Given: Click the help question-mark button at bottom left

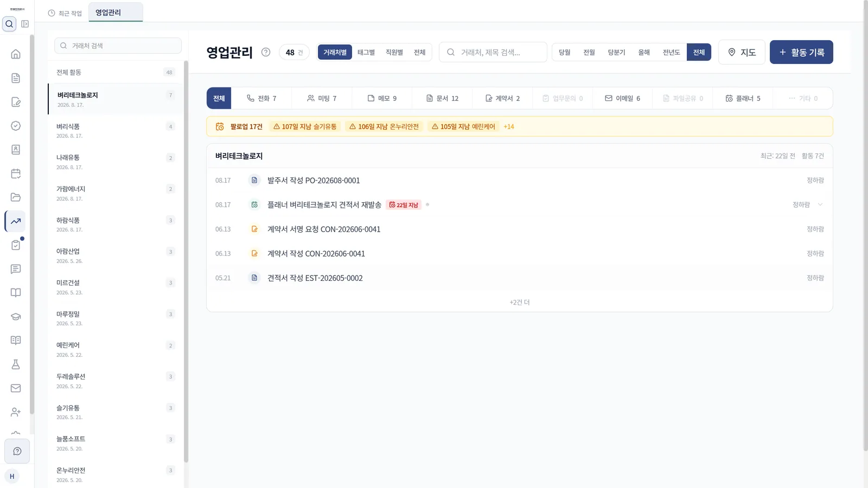Looking at the screenshot, I should point(17,451).
